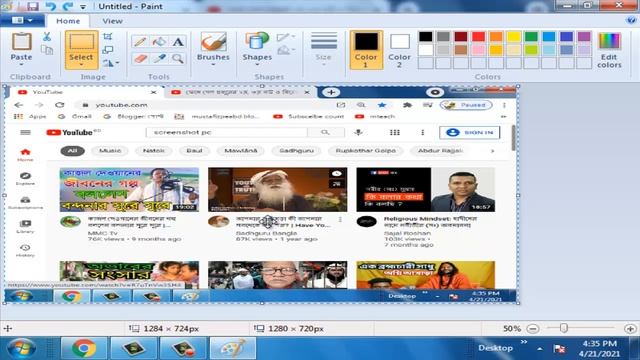Expand the Select dropdown arrow
This screenshot has height=360, width=640.
tap(81, 64)
